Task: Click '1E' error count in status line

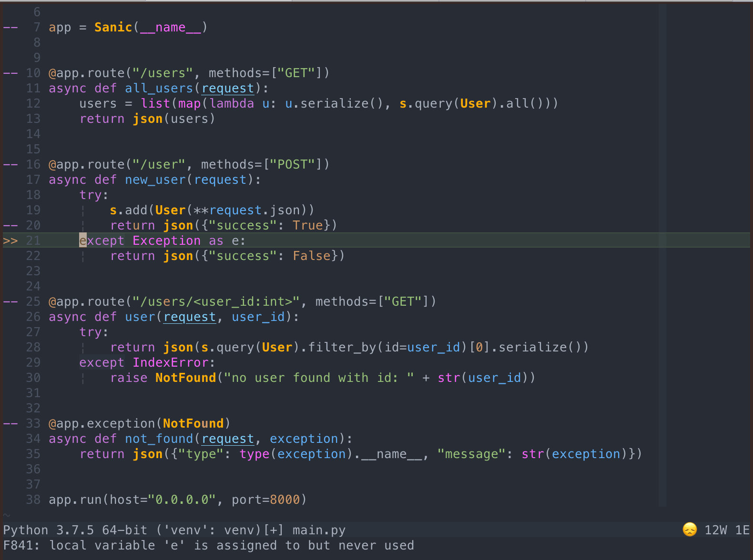Action: coord(743,530)
